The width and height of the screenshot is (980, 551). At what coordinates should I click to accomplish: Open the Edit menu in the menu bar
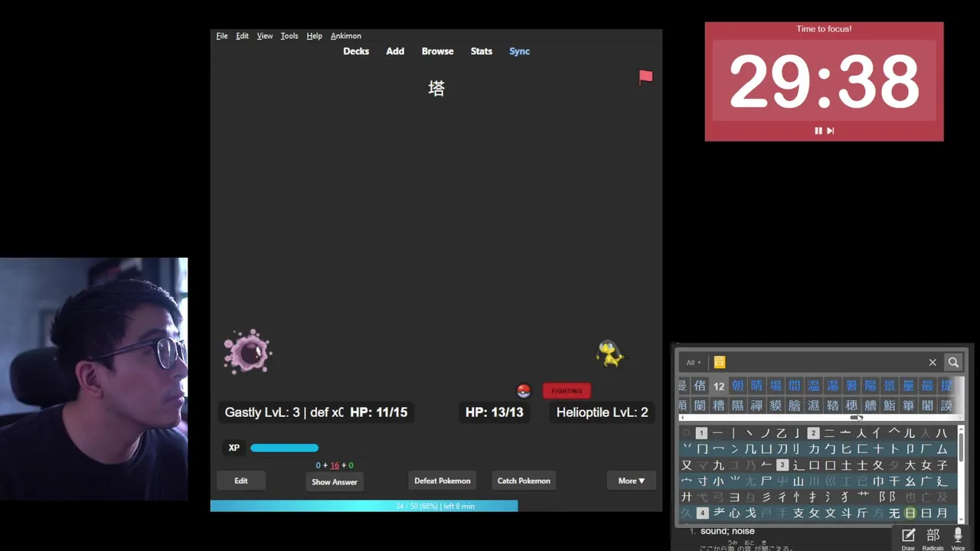coord(242,36)
